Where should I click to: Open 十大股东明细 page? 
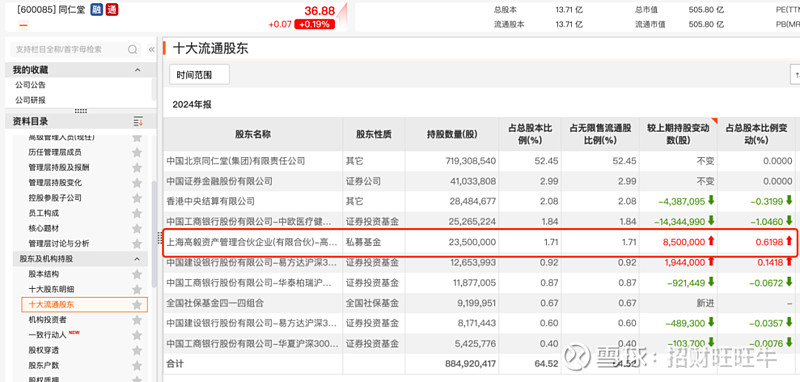coord(51,289)
